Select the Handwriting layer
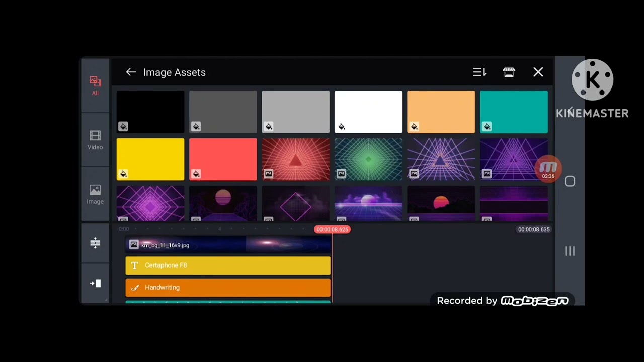Screen dimensions: 644x362 tap(228, 288)
